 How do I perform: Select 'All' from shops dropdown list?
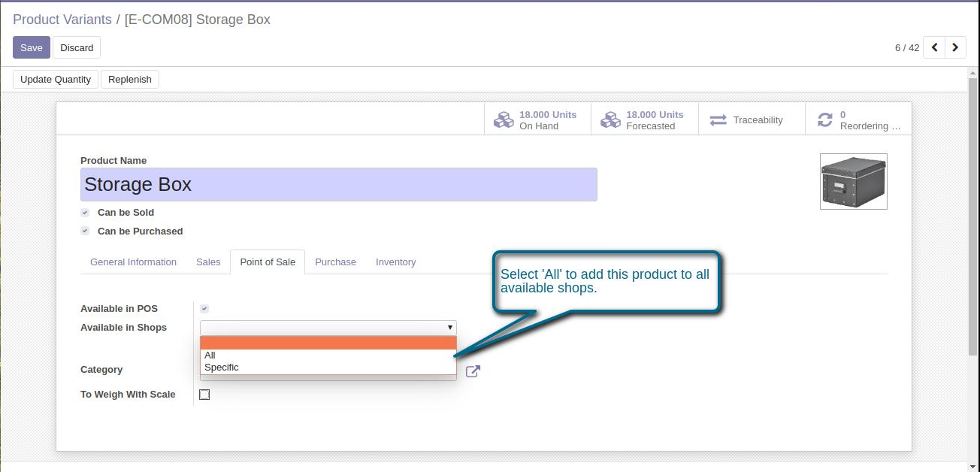(x=210, y=356)
